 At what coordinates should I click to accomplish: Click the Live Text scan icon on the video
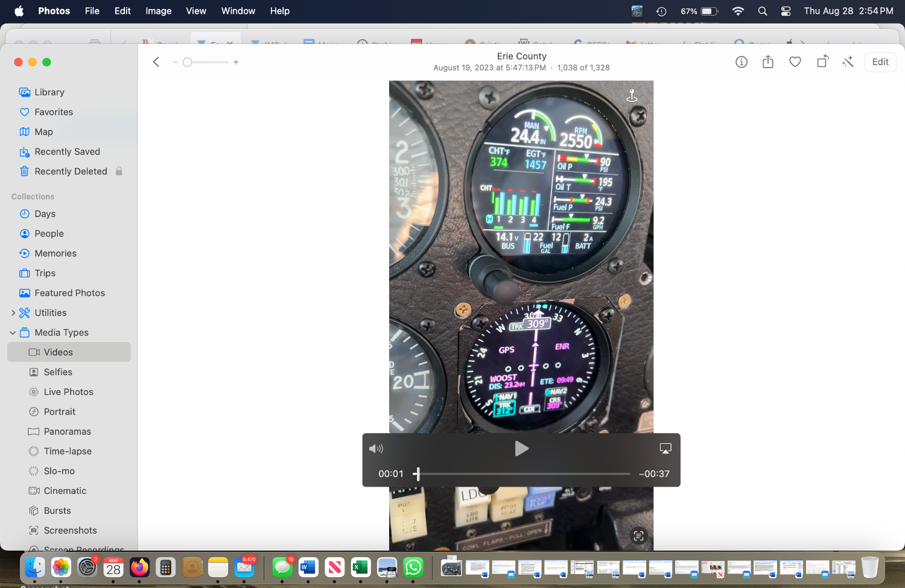(x=639, y=536)
